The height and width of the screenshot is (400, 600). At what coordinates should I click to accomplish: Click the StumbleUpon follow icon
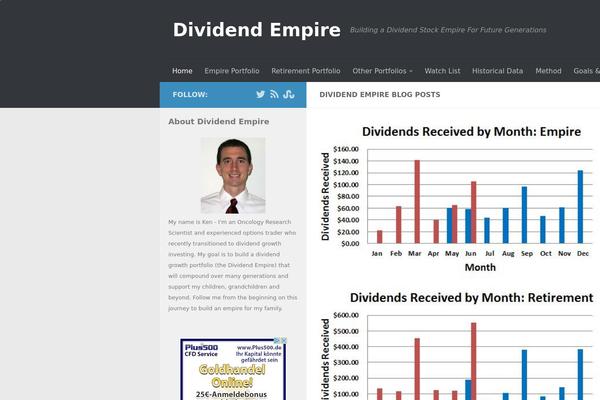click(x=289, y=95)
